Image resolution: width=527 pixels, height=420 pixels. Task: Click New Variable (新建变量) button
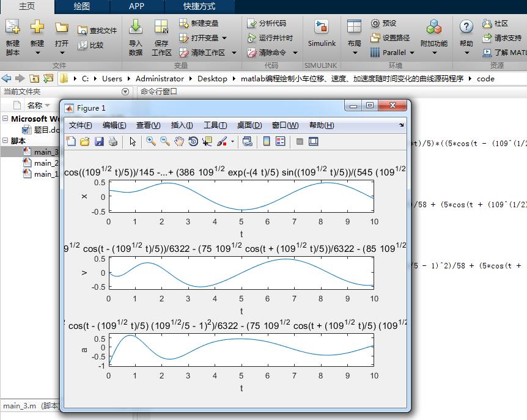tap(199, 23)
